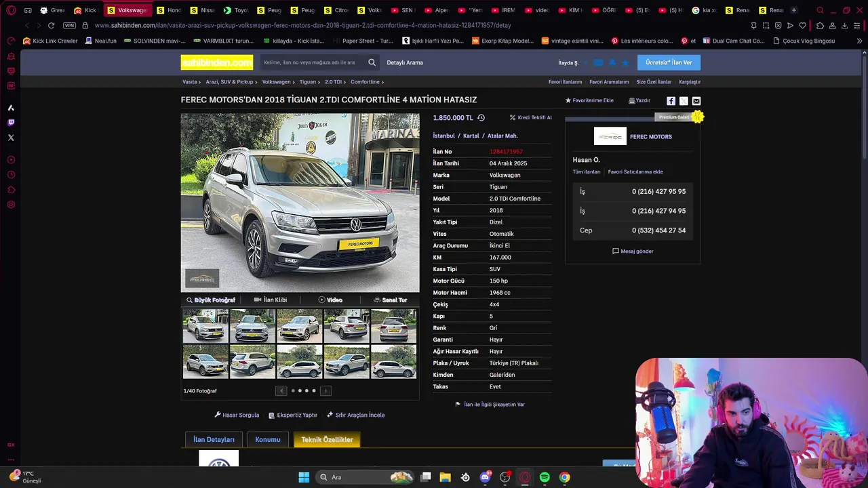Viewport: 868px width, 488px height.
Task: Click Kartal district link
Action: 471,136
